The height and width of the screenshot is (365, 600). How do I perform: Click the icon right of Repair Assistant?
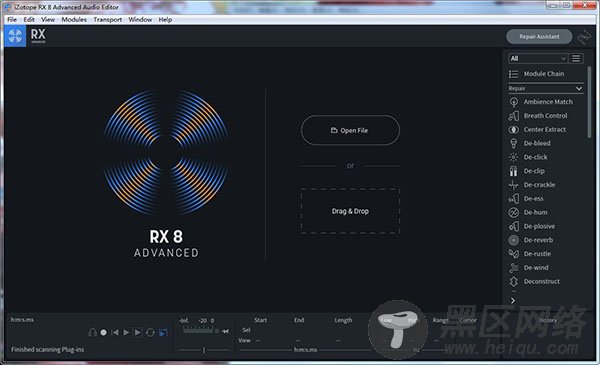coord(584,37)
